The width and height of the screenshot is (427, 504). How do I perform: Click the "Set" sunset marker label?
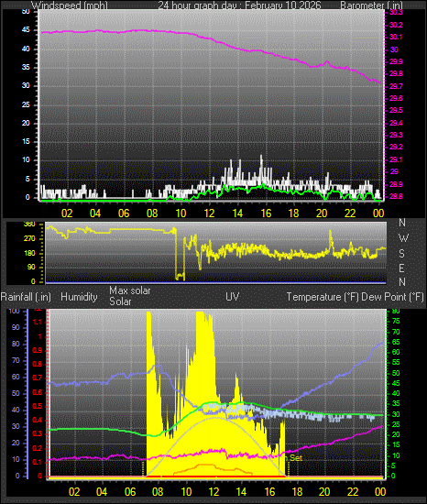(x=296, y=457)
